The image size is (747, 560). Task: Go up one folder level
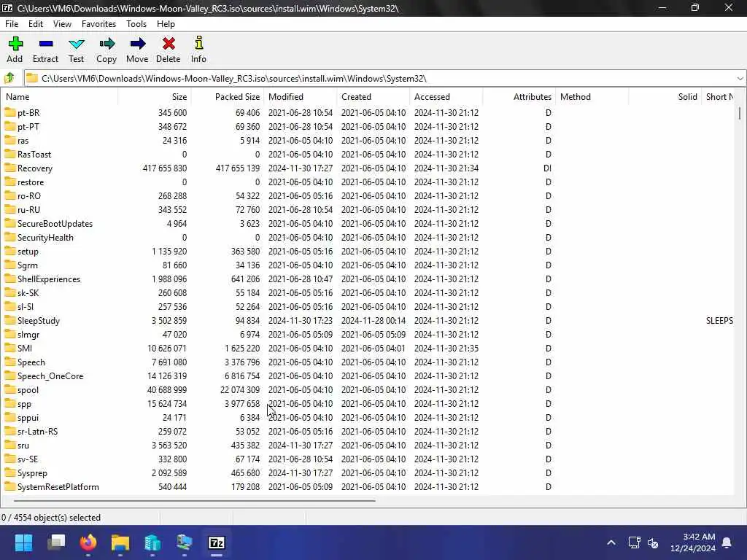coord(9,78)
